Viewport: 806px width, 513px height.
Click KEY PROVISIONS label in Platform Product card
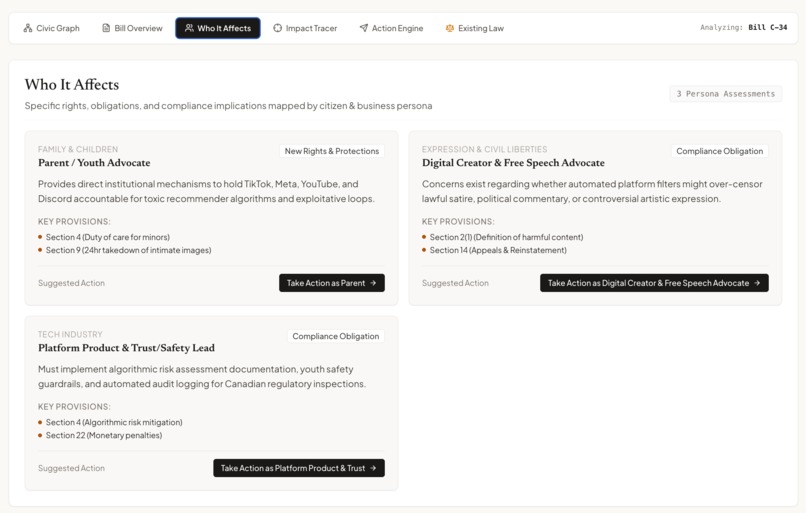tap(74, 407)
